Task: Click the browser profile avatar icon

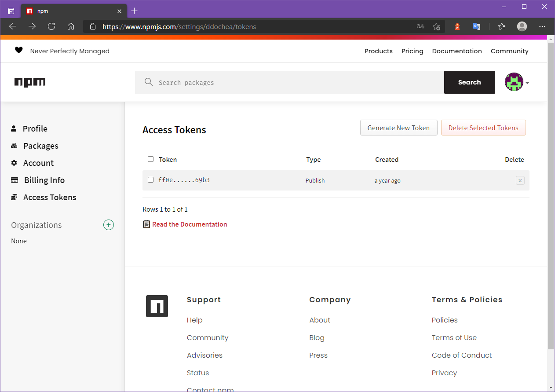Action: tap(522, 26)
